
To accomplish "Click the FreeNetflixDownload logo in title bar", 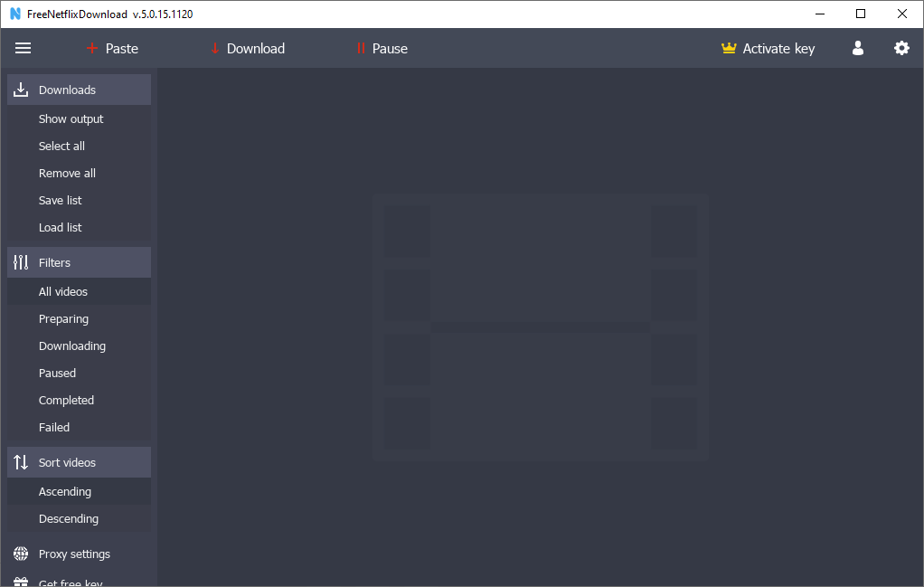I will tap(15, 14).
